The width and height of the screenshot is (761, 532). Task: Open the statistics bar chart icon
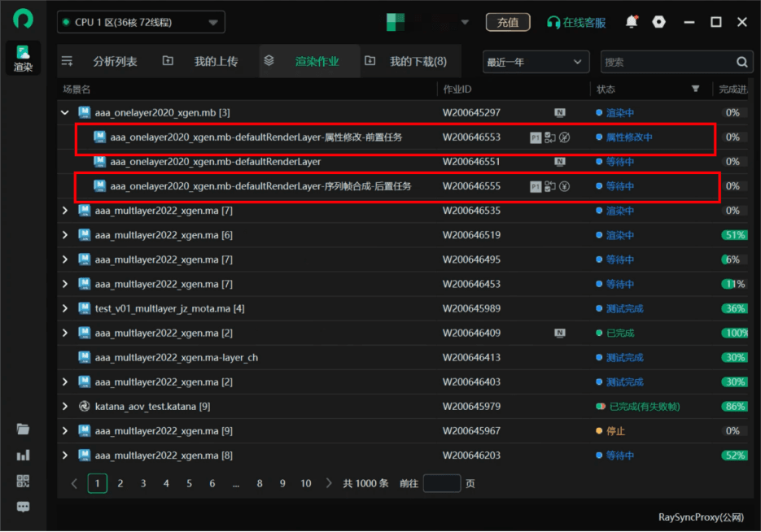23,455
